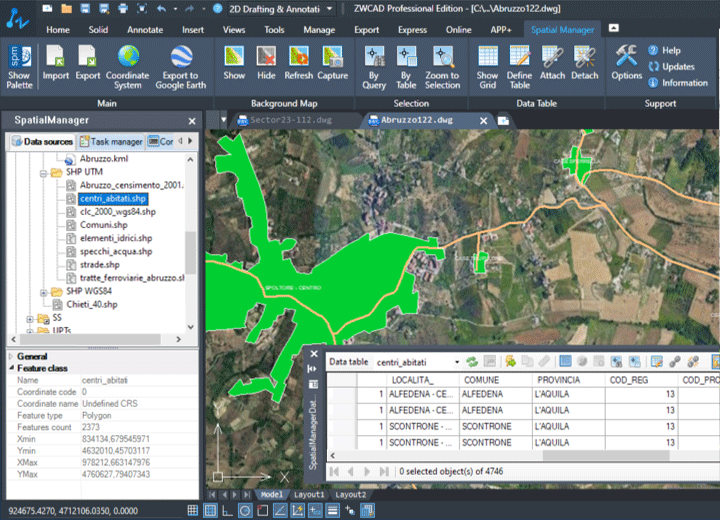Click the Save icon in quick access toolbar
720x520 pixels.
coord(85,8)
